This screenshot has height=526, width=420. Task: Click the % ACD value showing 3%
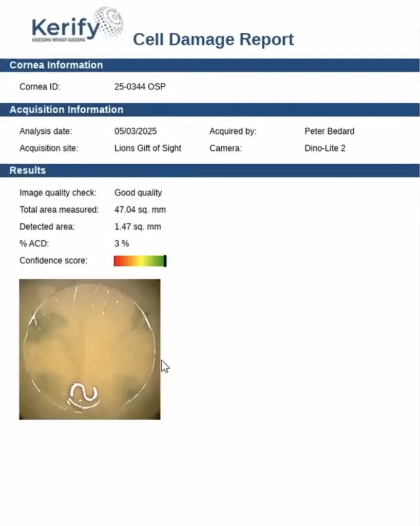(121, 243)
